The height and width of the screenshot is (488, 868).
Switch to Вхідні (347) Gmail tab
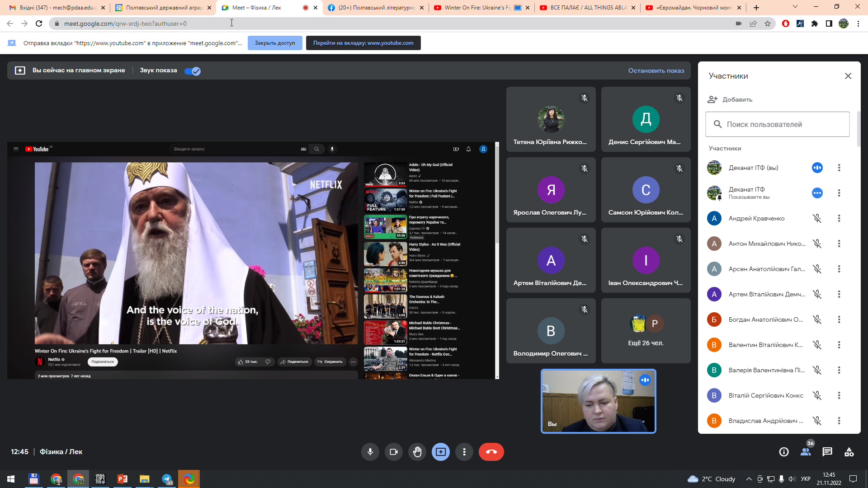[57, 8]
